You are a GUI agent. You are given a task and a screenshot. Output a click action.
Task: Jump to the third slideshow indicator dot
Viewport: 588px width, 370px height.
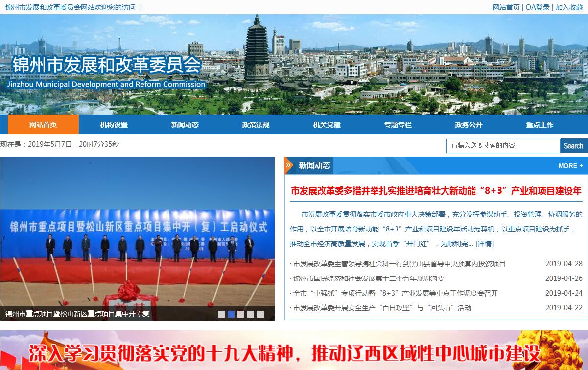click(x=241, y=314)
